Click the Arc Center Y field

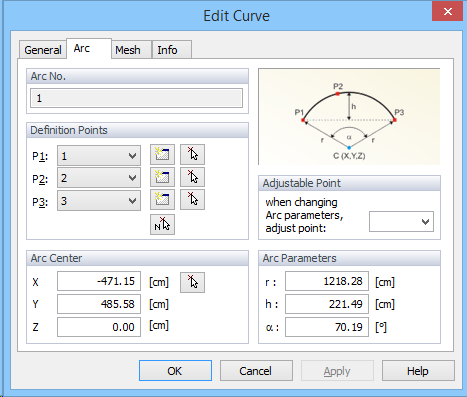pos(99,304)
